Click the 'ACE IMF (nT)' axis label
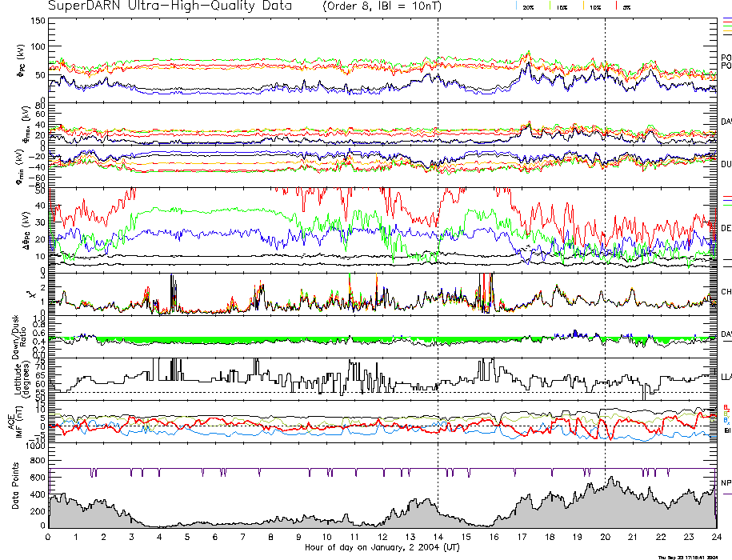Viewport: 732px width, 560px height. tap(15, 421)
